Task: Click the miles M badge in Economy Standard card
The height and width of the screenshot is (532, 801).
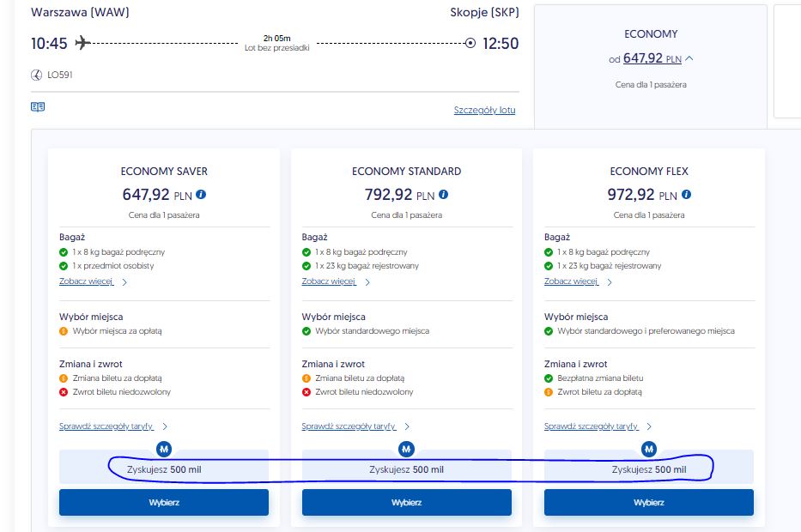Action: [406, 450]
